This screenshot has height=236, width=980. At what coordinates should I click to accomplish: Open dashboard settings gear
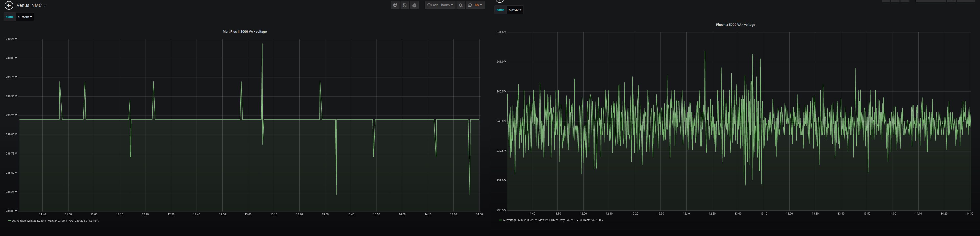point(414,5)
